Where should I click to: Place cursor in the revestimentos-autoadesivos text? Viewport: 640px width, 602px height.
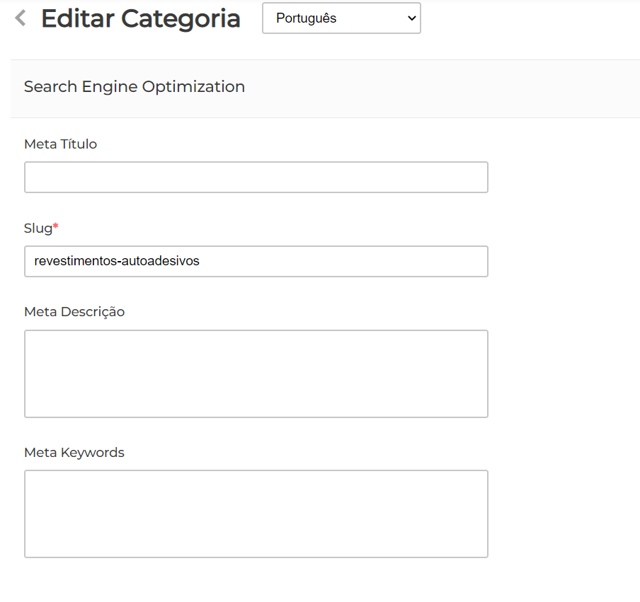[x=117, y=261]
